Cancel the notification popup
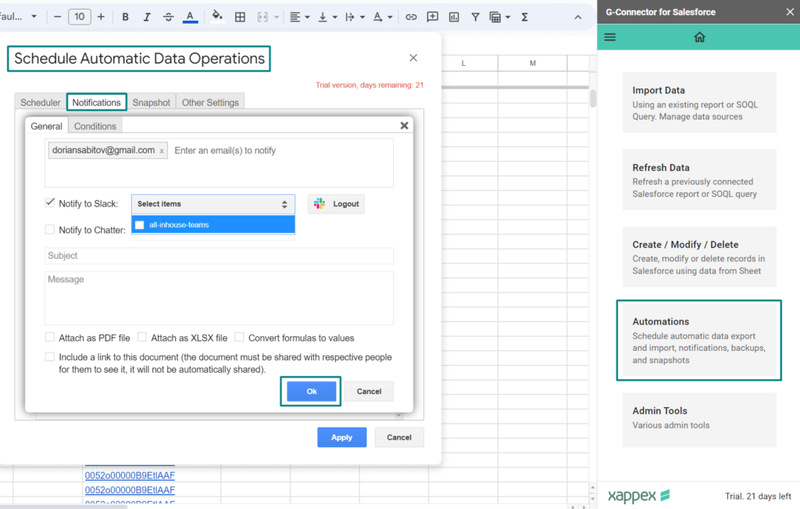 [x=369, y=391]
